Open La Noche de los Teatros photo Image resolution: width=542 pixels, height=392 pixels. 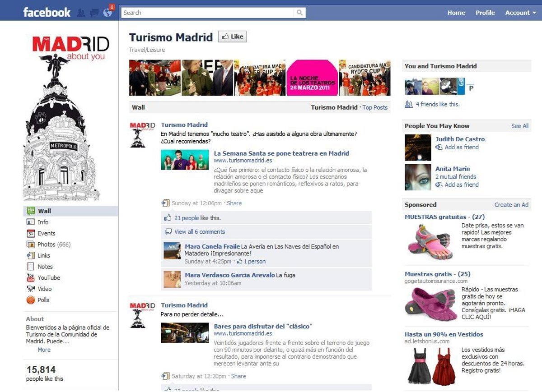coord(312,78)
